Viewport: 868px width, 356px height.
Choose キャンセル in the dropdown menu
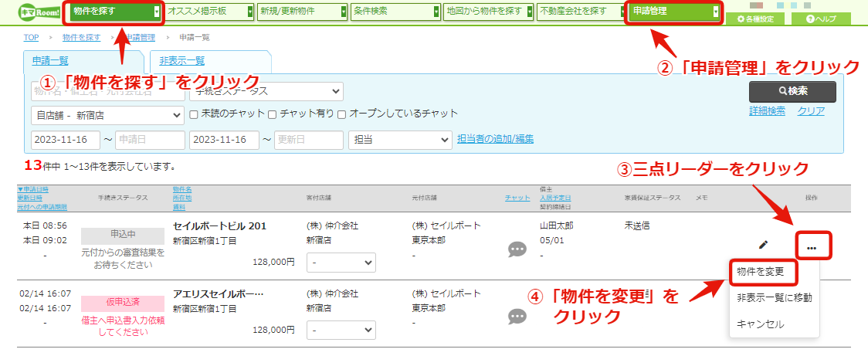760,324
